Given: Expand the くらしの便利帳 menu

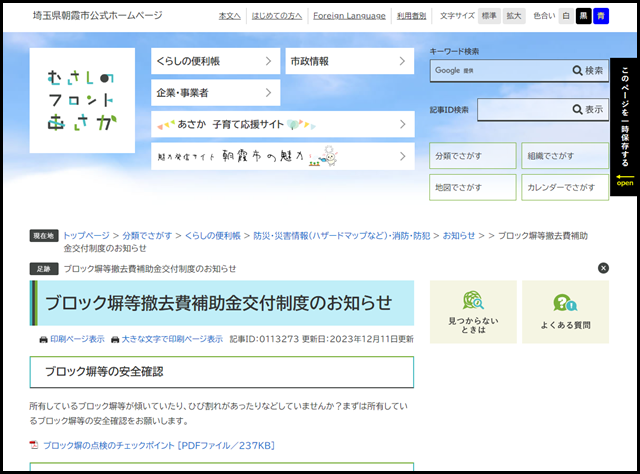Looking at the screenshot, I should pos(215,61).
